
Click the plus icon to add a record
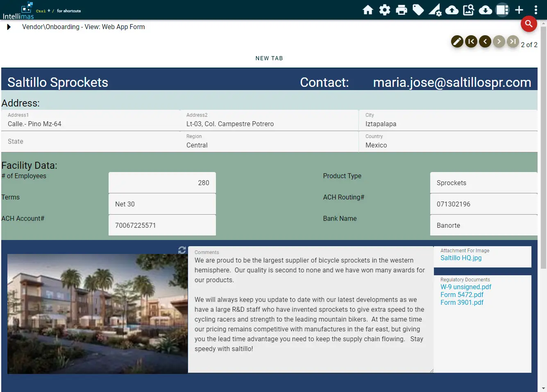click(x=519, y=10)
